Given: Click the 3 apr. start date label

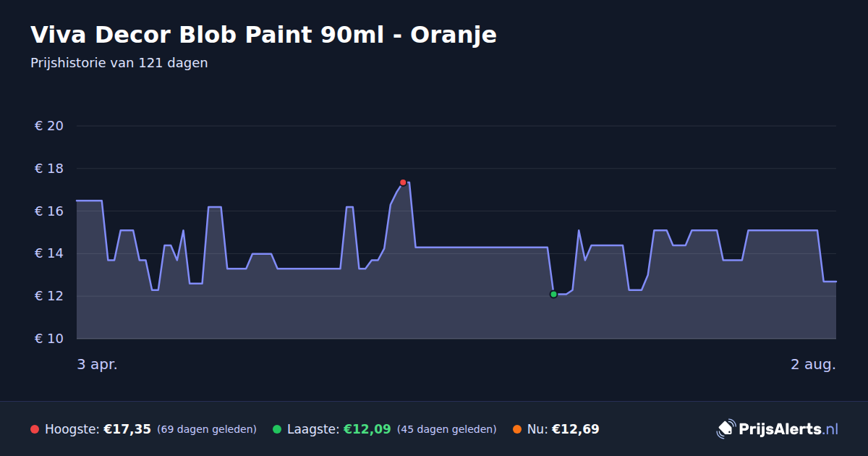Looking at the screenshot, I should (98, 365).
